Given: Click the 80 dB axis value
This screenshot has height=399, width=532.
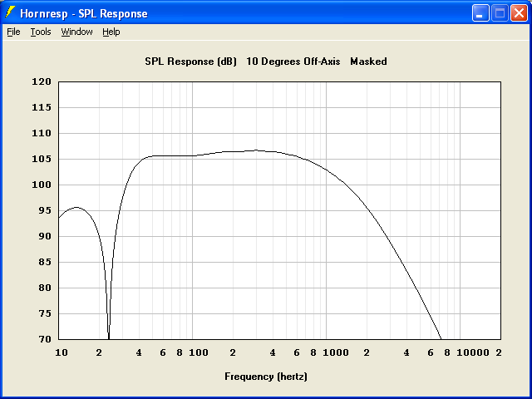Looking at the screenshot, I should point(44,288).
